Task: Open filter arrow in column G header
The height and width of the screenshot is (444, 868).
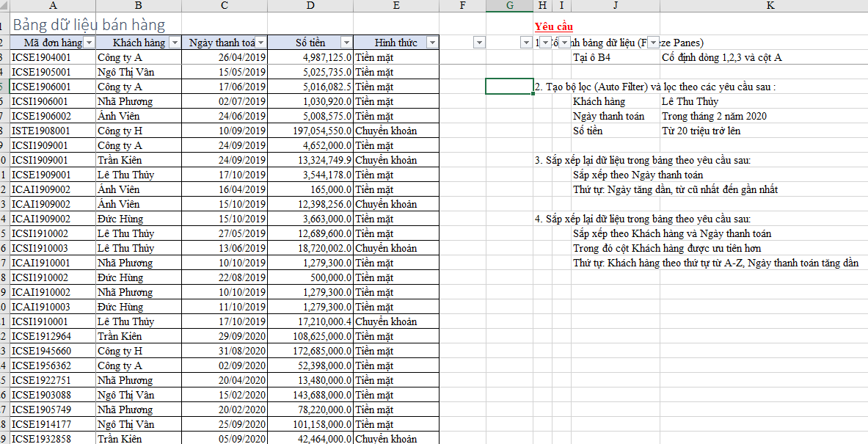Action: coord(526,43)
